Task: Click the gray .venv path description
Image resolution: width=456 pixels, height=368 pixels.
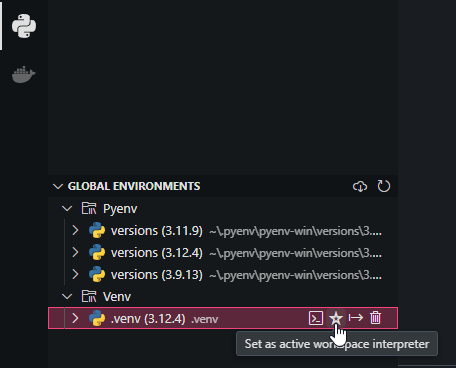Action: [205, 319]
